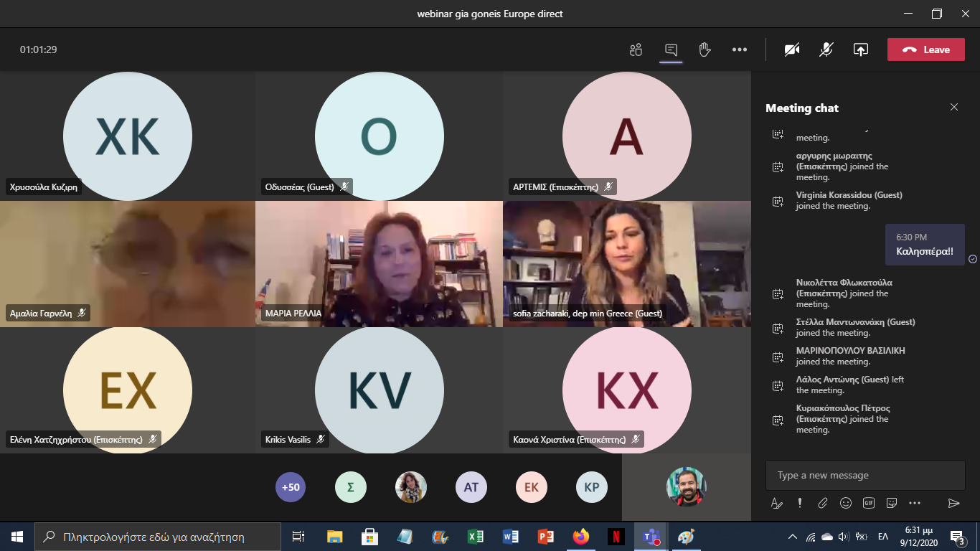This screenshot has height=551, width=980.
Task: Unmute the microphone
Action: coord(826,50)
